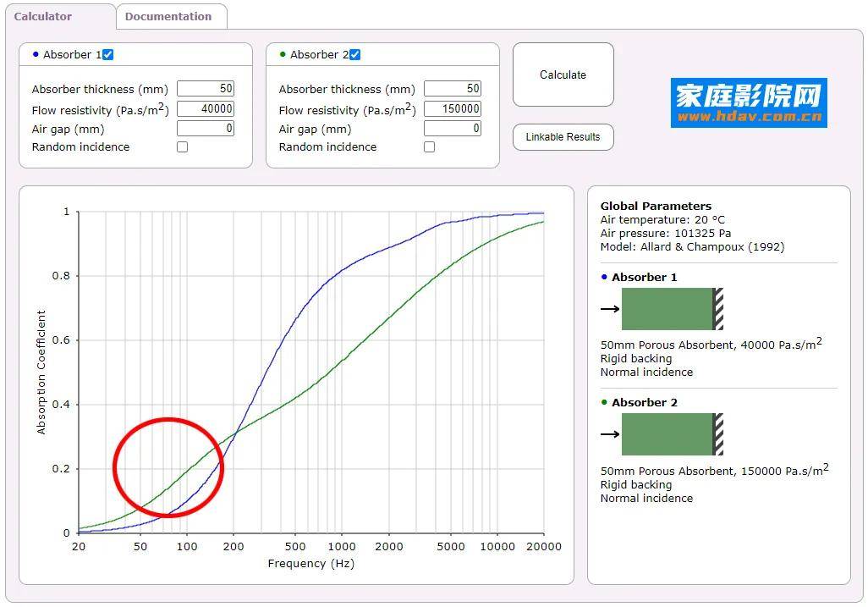This screenshot has height=607, width=868.
Task: Click Absorber 1 flow resistivity field
Action: [x=206, y=109]
